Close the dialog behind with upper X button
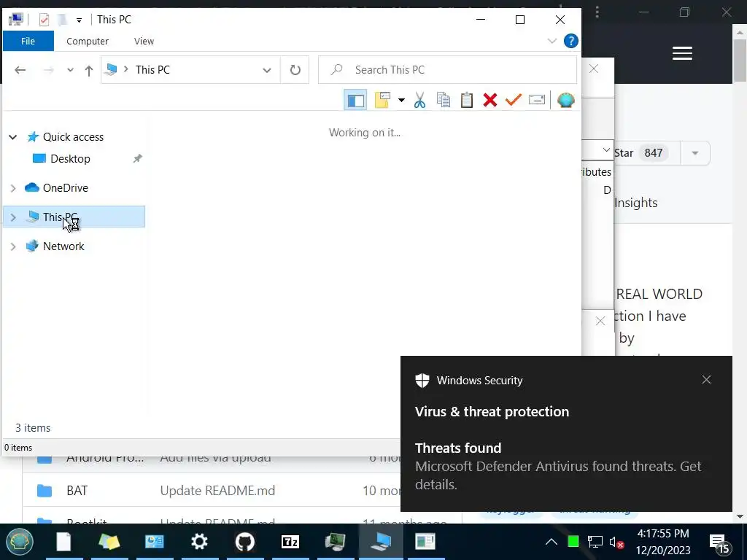747x560 pixels. 594,69
